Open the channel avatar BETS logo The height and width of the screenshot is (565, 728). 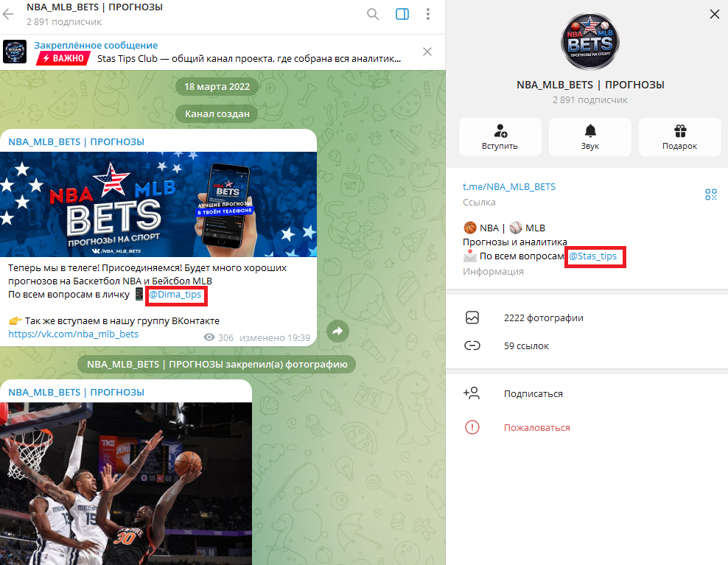point(590,42)
